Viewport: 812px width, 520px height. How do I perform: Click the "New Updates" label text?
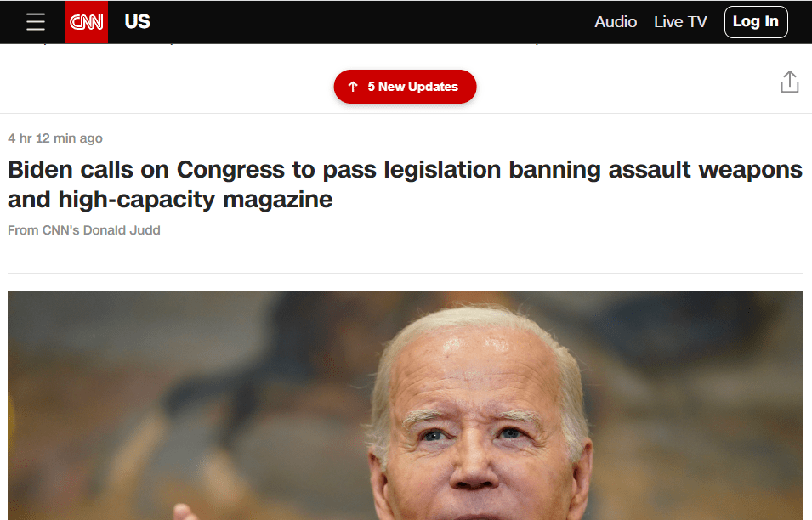pos(418,87)
